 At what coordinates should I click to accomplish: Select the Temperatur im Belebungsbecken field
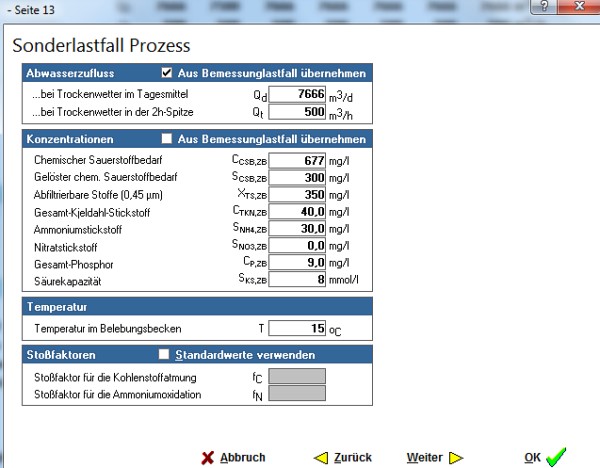pos(298,327)
